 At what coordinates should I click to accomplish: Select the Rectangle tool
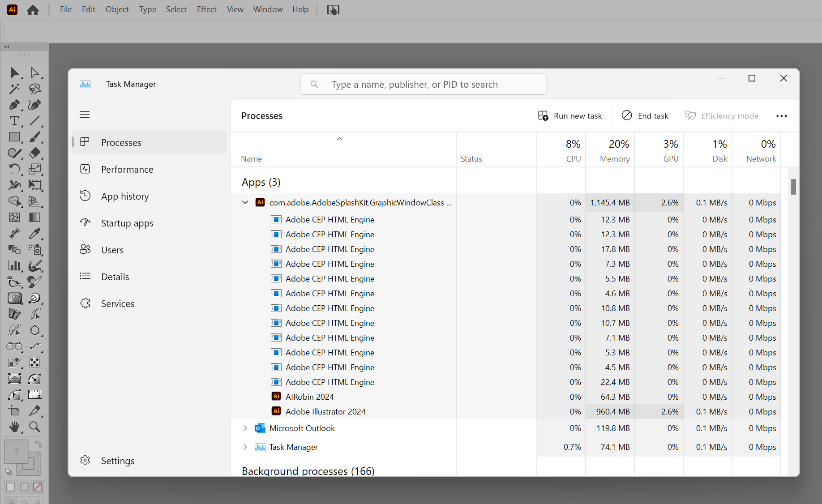[x=14, y=137]
